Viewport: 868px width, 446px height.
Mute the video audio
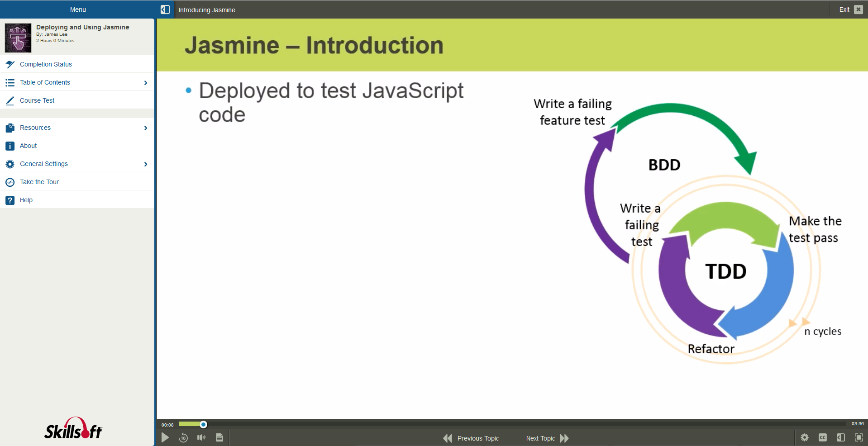coord(201,437)
